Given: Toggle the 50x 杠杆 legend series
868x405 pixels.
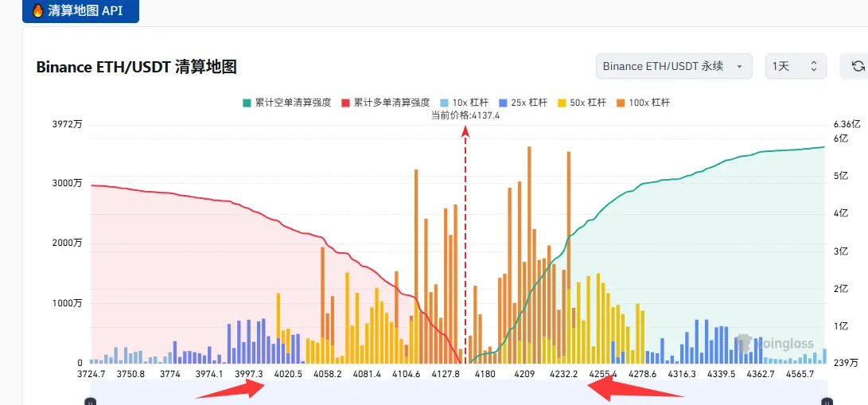Looking at the screenshot, I should (x=581, y=103).
